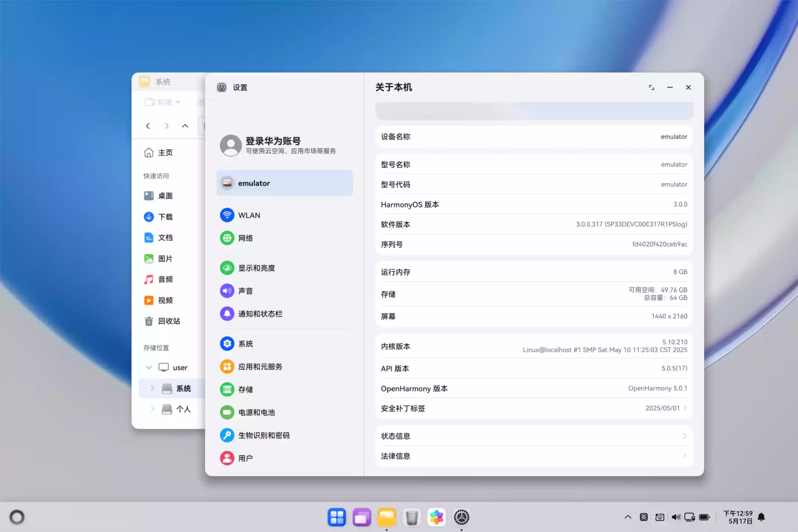Open 声音 settings

(x=284, y=291)
